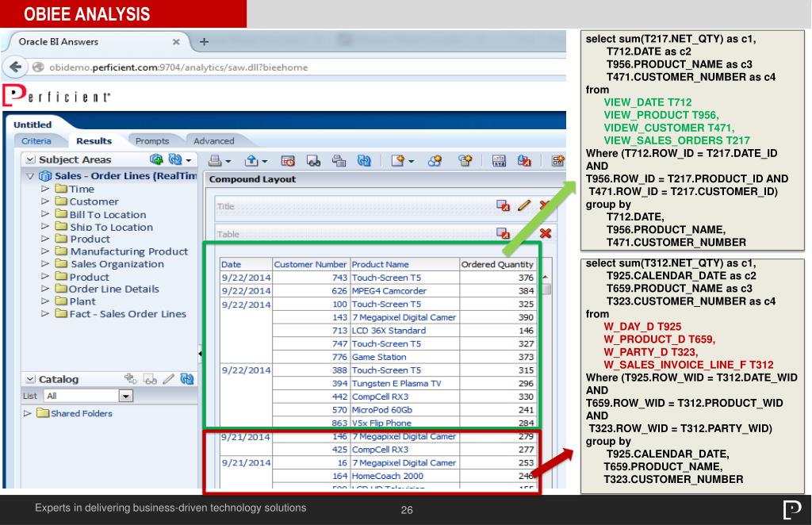Image resolution: width=812 pixels, height=525 pixels.
Task: Switch to the Prompts tab
Action: point(152,141)
